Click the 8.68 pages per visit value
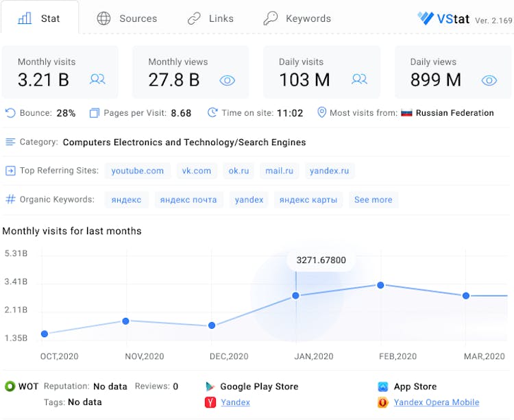 (181, 113)
